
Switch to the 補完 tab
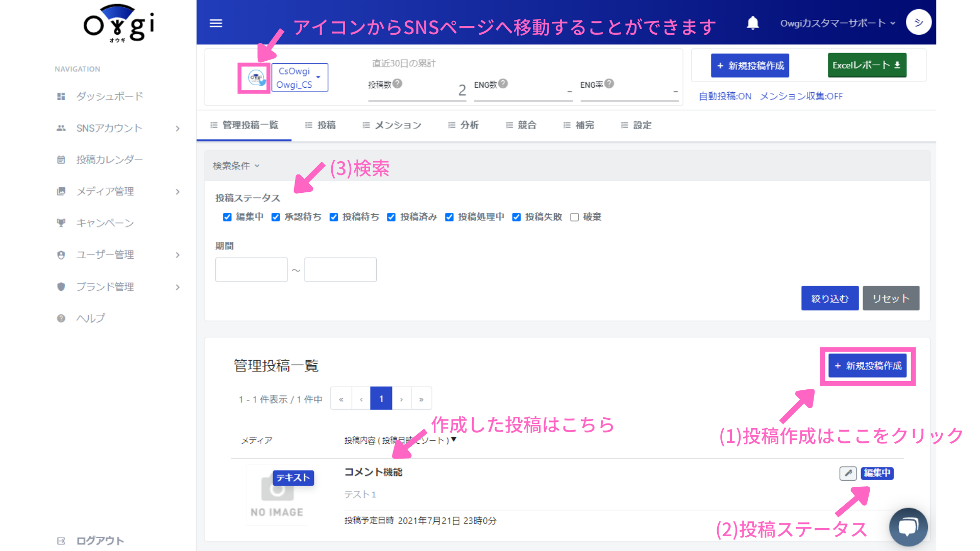579,126
